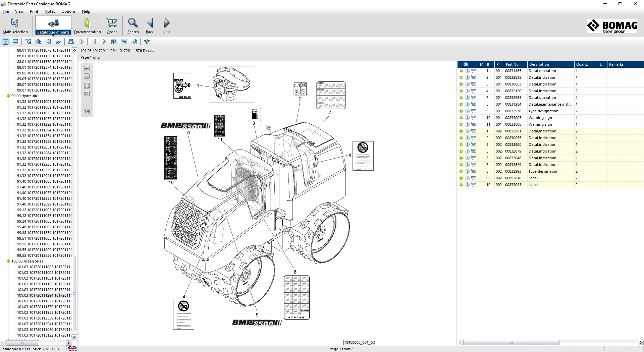This screenshot has height=352, width=644.
Task: Select tree item 101.03 101720111983
Action: [x=44, y=312]
